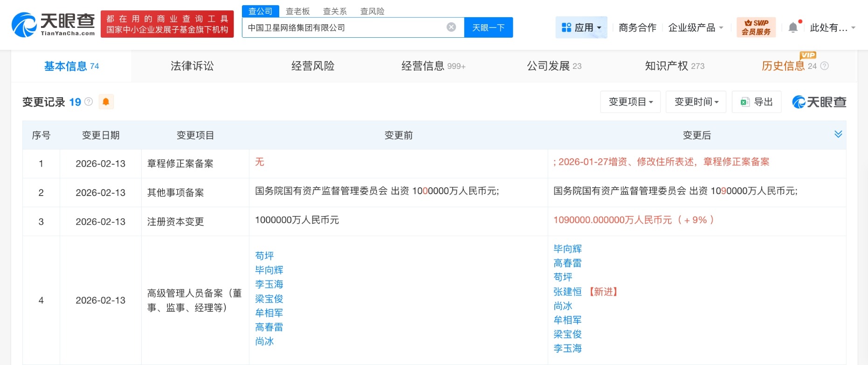Image resolution: width=868 pixels, height=365 pixels.
Task: Clear the search box with the X icon
Action: point(451,27)
